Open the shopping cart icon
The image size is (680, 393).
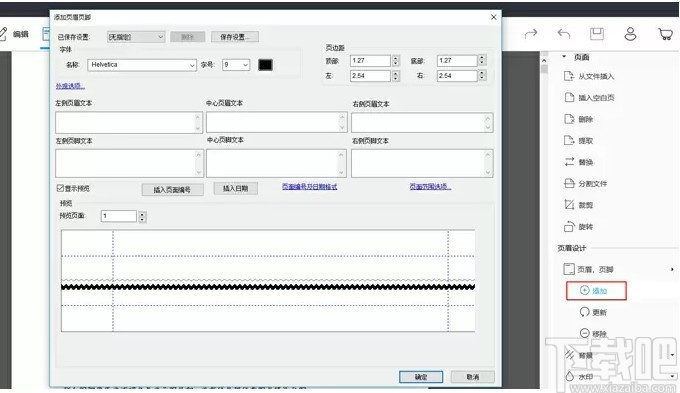coord(665,34)
